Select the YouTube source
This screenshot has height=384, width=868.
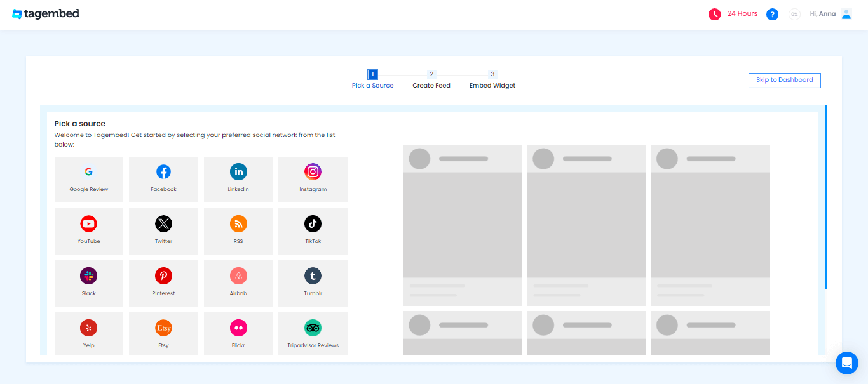coord(88,231)
